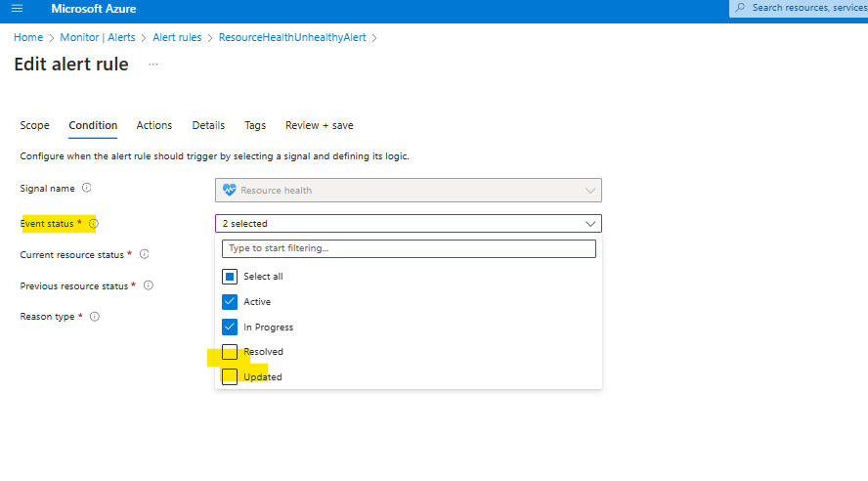
Task: Open Alert rules breadcrumb link
Action: (x=177, y=37)
